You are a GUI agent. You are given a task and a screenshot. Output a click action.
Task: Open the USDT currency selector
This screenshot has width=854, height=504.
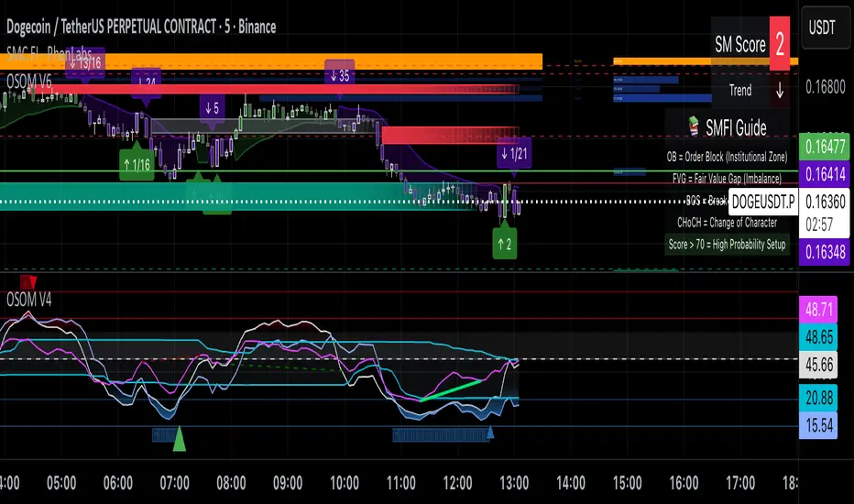pyautogui.click(x=822, y=27)
